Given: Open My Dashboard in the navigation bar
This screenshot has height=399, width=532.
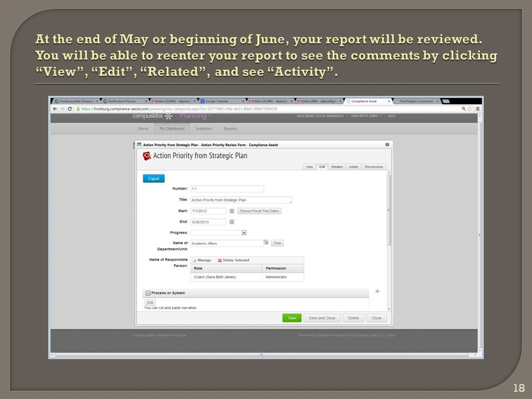Looking at the screenshot, I should [x=172, y=129].
